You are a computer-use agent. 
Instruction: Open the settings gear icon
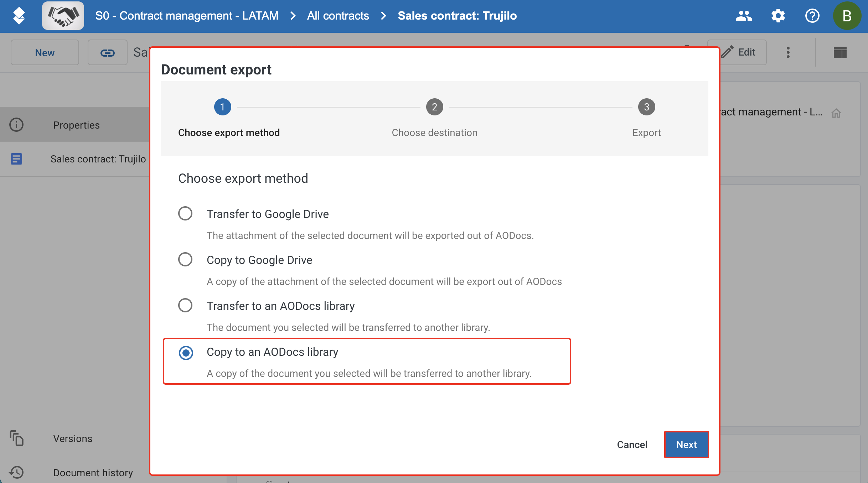pyautogui.click(x=778, y=16)
